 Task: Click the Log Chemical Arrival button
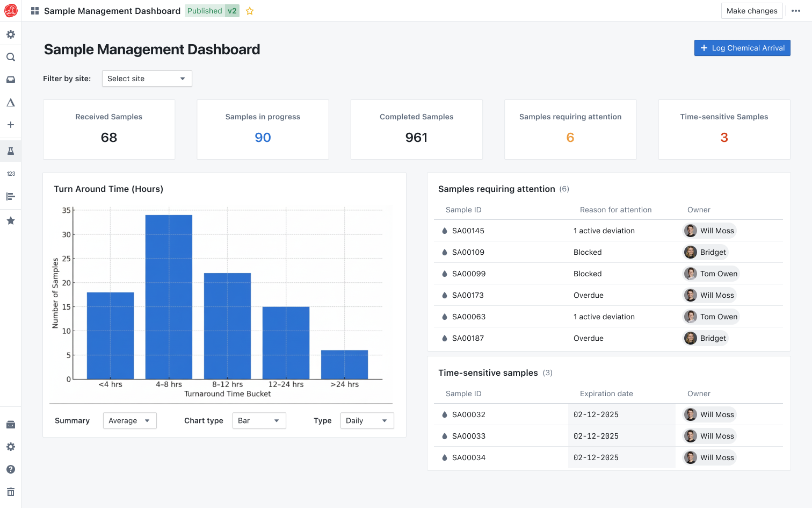coord(742,48)
